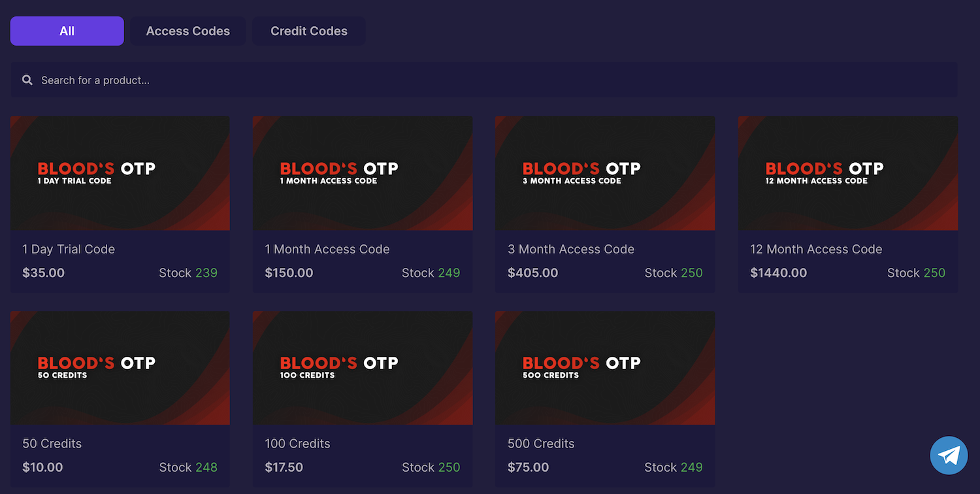Image resolution: width=980 pixels, height=494 pixels.
Task: Open the "1 Month Access Code" title link
Action: (x=327, y=249)
